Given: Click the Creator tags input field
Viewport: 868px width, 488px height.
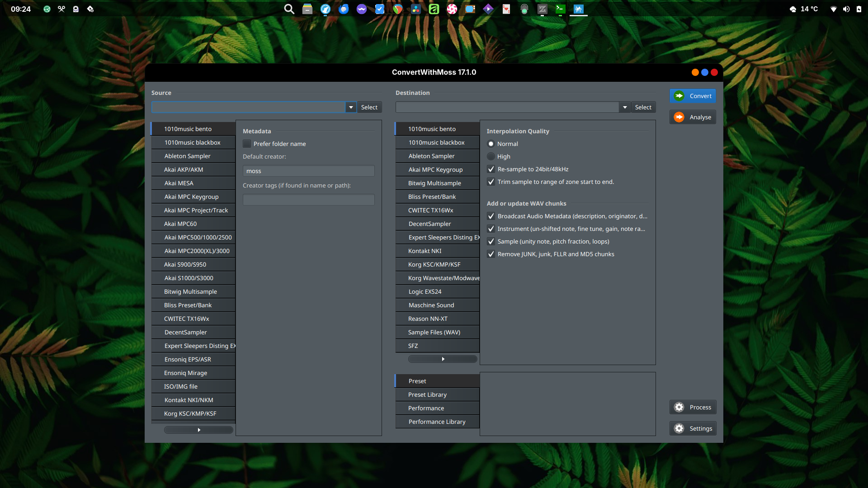Looking at the screenshot, I should coord(309,200).
